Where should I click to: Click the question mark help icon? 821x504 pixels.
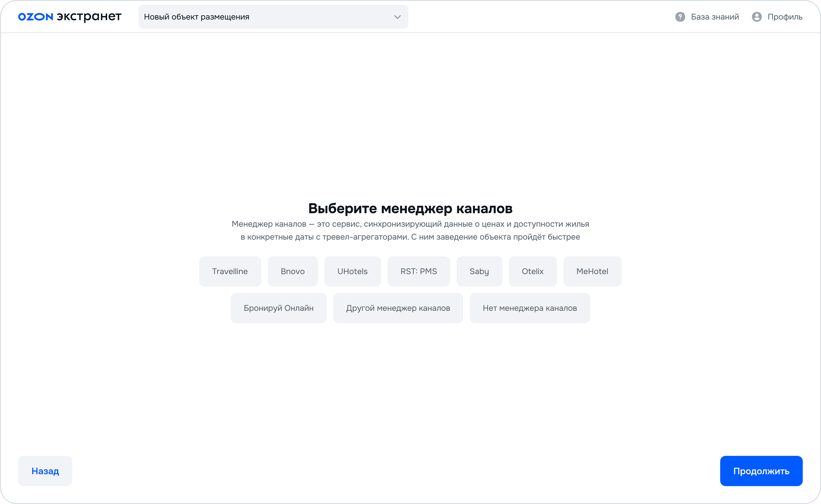click(x=680, y=17)
